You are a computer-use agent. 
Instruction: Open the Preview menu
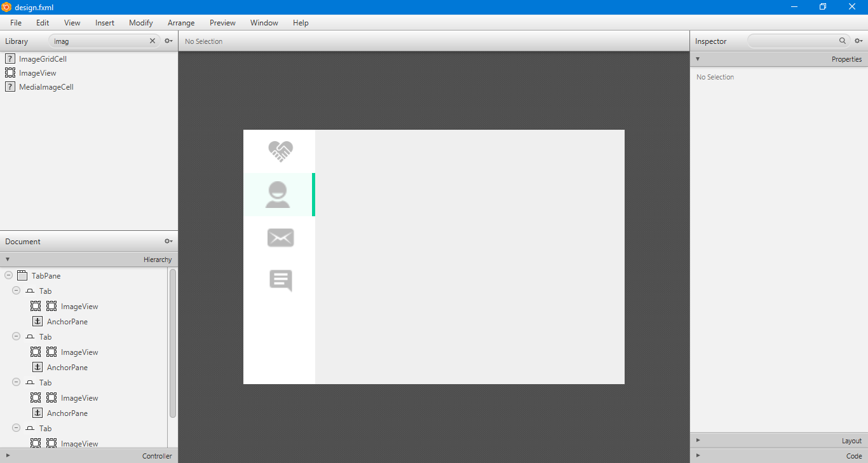[222, 22]
